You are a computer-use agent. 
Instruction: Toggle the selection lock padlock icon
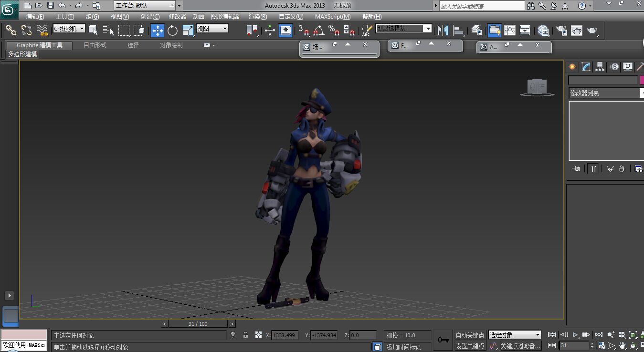coord(245,335)
